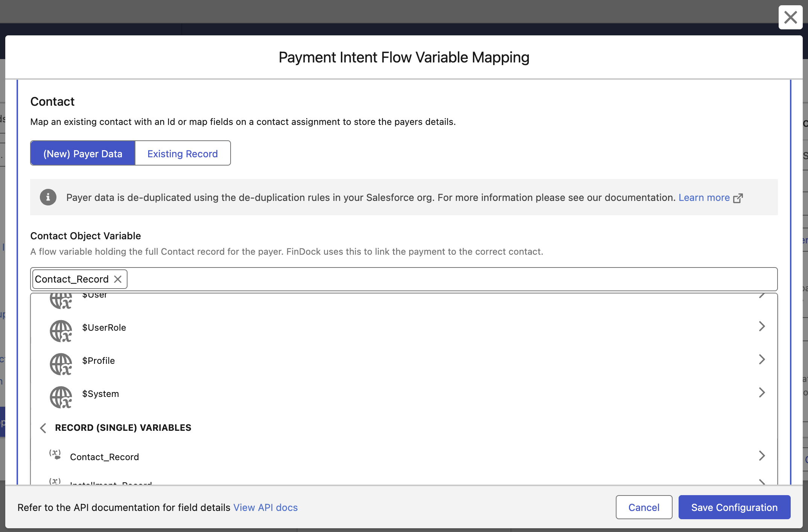Select the Contact_Record pill text

click(71, 279)
